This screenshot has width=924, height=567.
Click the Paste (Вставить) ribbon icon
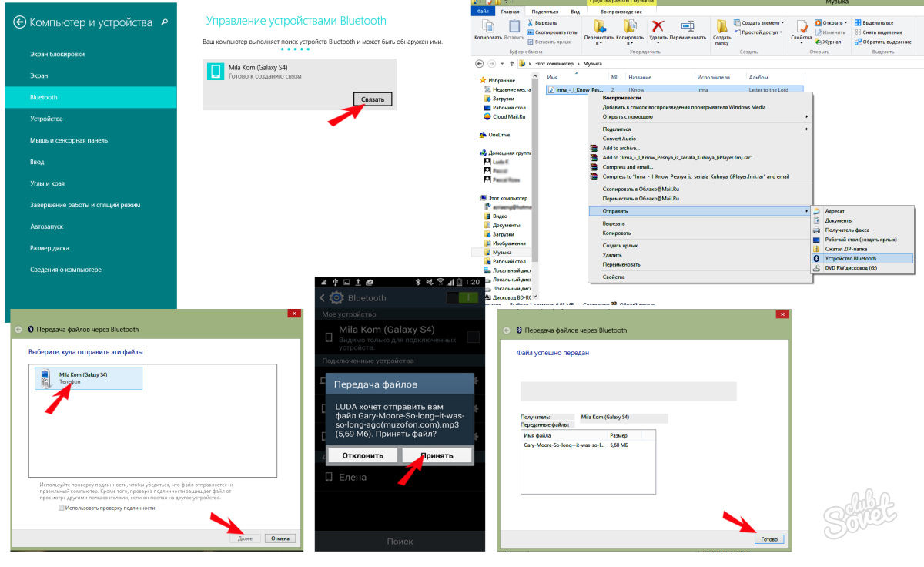click(514, 26)
